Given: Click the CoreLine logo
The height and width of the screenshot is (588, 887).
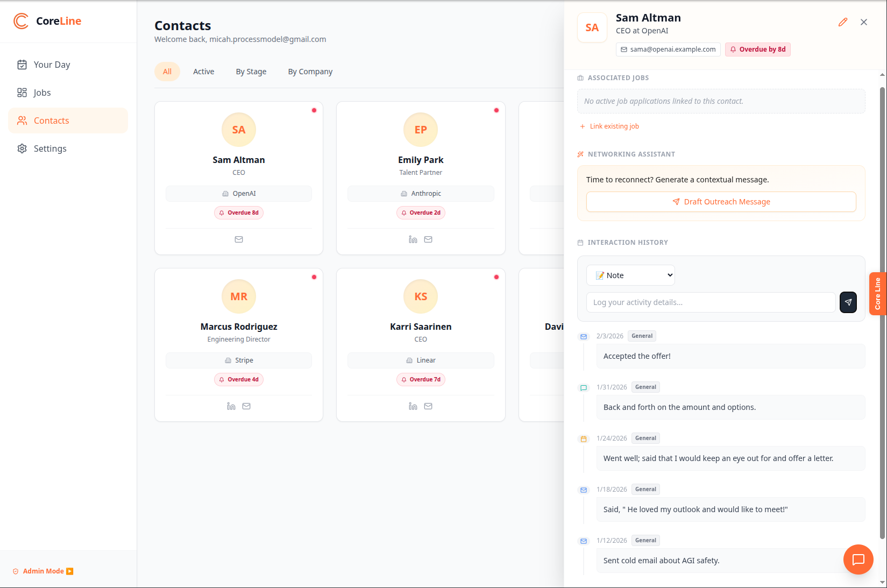Looking at the screenshot, I should click(x=48, y=21).
